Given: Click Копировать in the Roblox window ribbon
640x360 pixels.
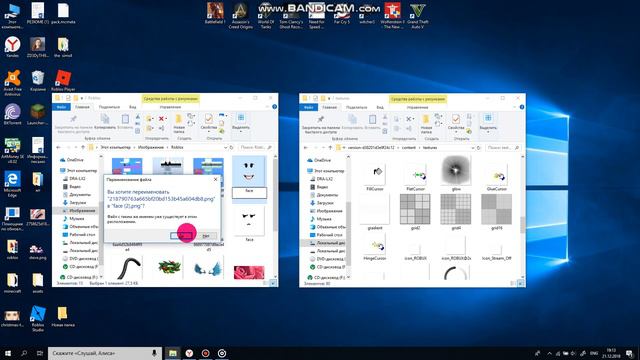Looking at the screenshot, I should 105,122.
